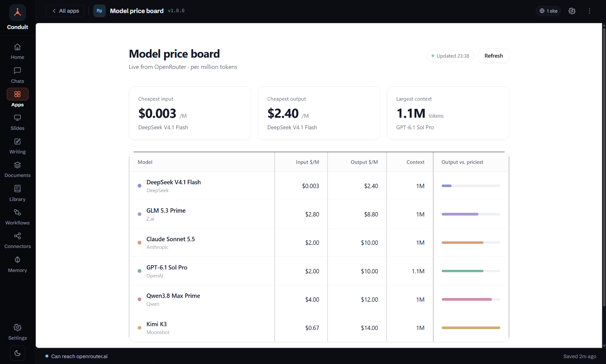Screen dimensions: 606x364
Task: Click the Cheapest output card
Action: coord(319,113)
